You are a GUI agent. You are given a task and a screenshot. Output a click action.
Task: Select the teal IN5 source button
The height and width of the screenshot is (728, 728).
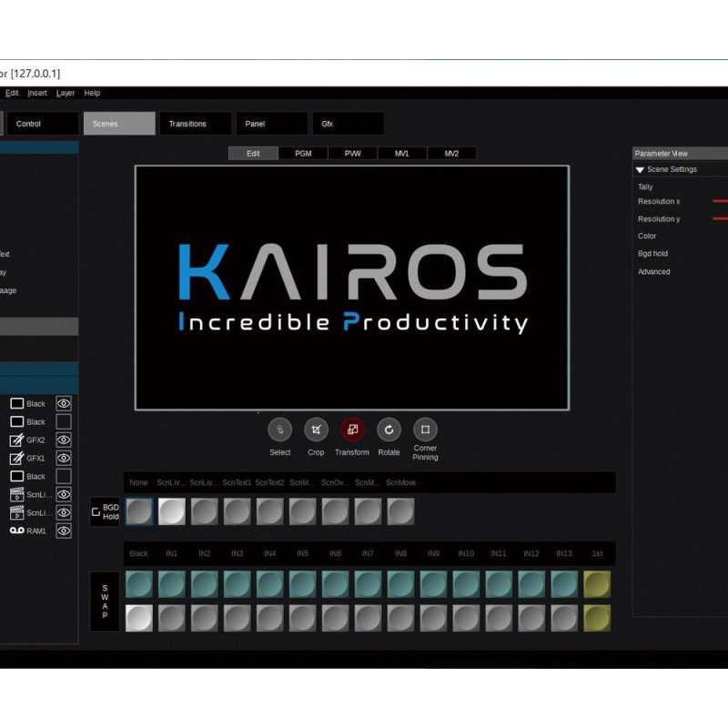click(303, 584)
